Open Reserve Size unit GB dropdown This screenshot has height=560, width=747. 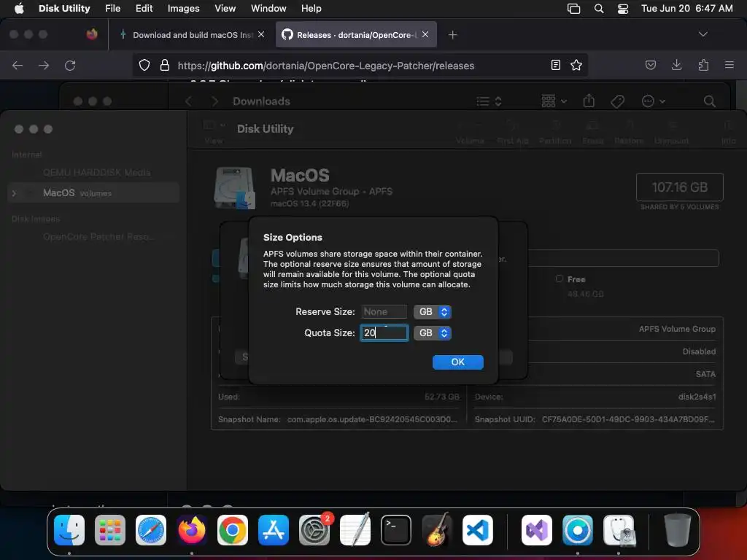pyautogui.click(x=432, y=312)
